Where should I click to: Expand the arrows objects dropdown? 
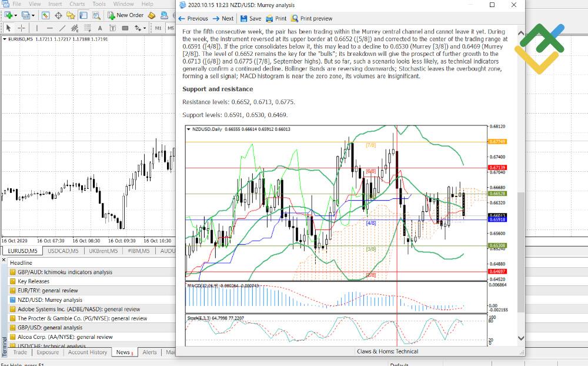(144, 28)
